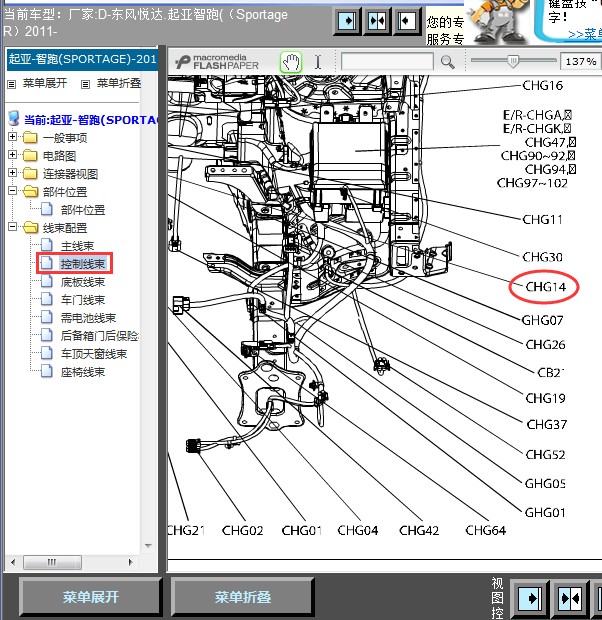Click the 菜单折叠 link above the tree
Viewport: 602px width, 620px height.
(119, 83)
